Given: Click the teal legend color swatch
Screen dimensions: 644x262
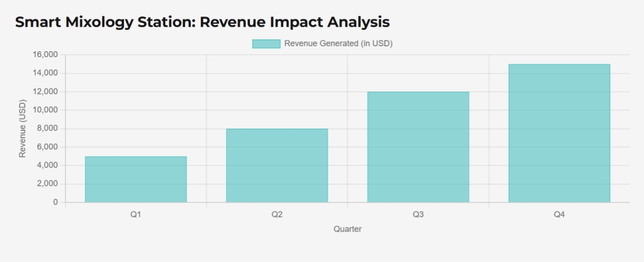Looking at the screenshot, I should pos(266,43).
